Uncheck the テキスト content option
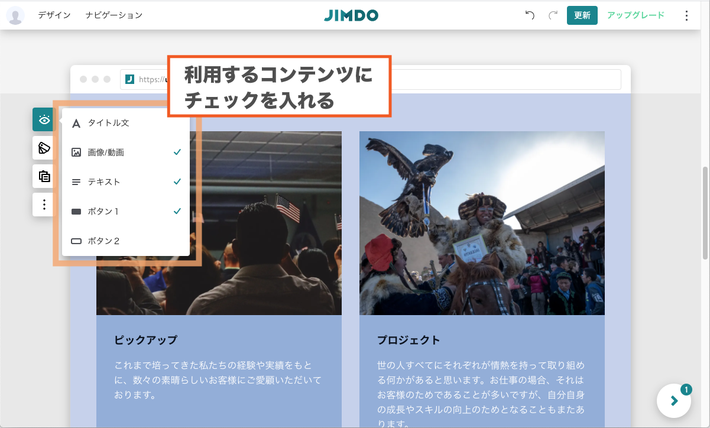 point(126,182)
